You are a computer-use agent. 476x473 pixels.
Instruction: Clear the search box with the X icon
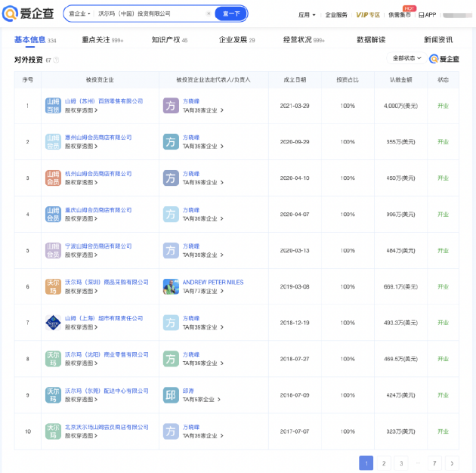[x=209, y=14]
